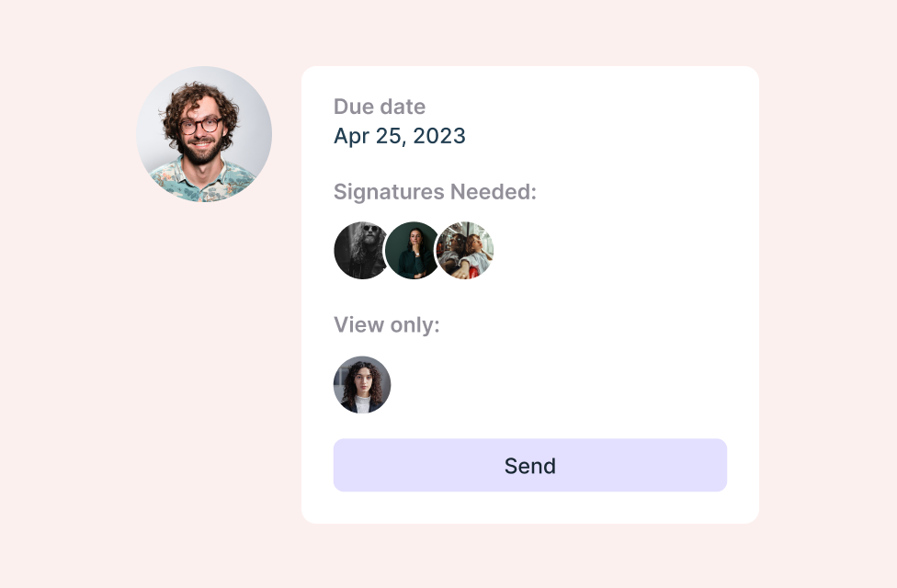Click the year 2023 in the date
The image size is (897, 588).
439,136
